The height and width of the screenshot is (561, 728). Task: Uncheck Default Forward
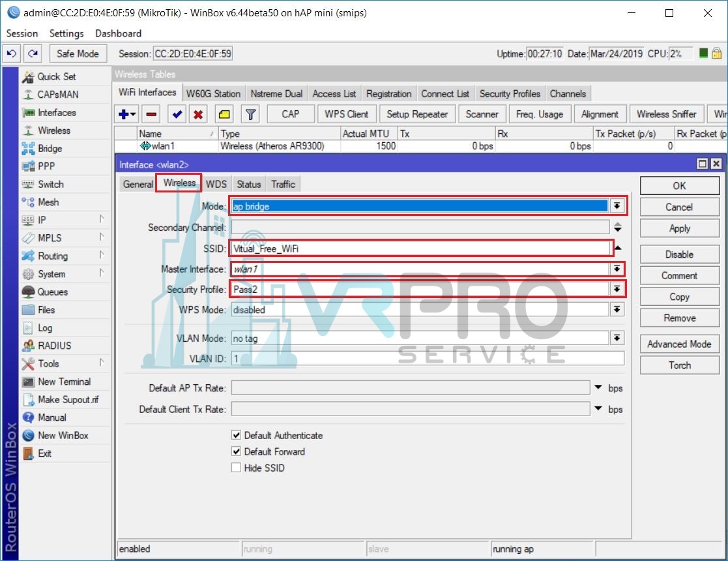[236, 451]
